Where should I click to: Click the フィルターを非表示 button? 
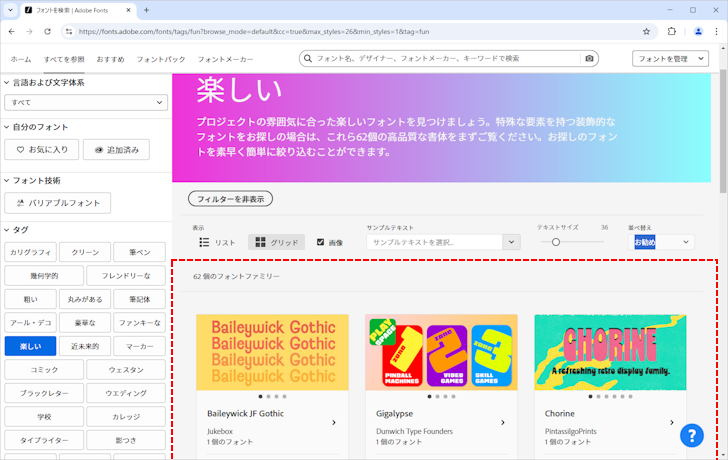pos(230,199)
